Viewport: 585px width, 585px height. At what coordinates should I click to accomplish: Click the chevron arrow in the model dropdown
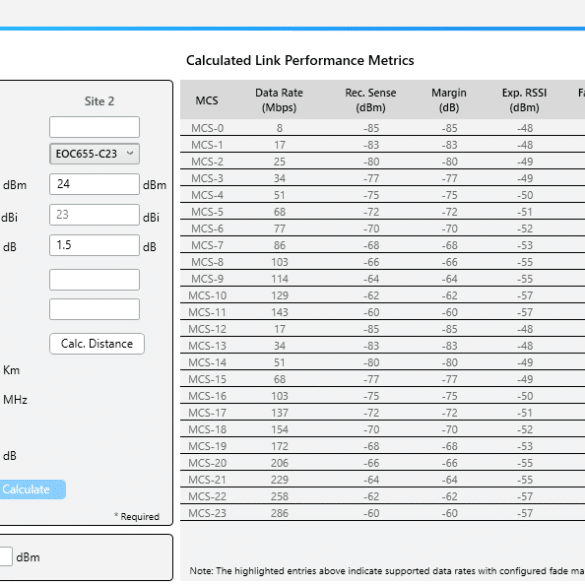(130, 153)
